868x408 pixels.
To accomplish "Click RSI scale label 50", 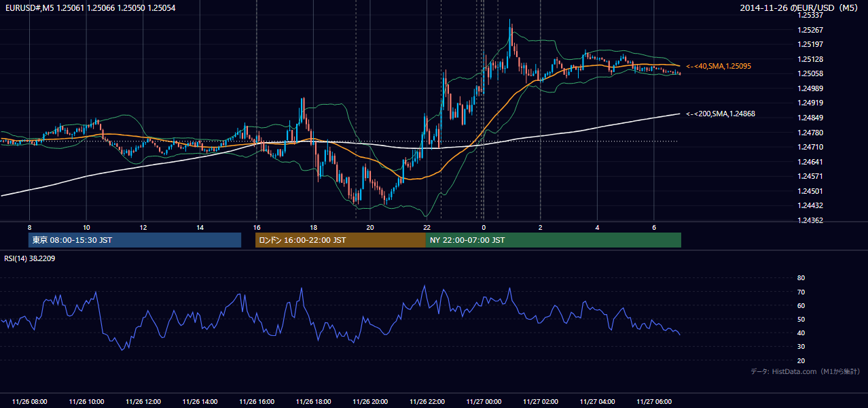I will point(801,319).
